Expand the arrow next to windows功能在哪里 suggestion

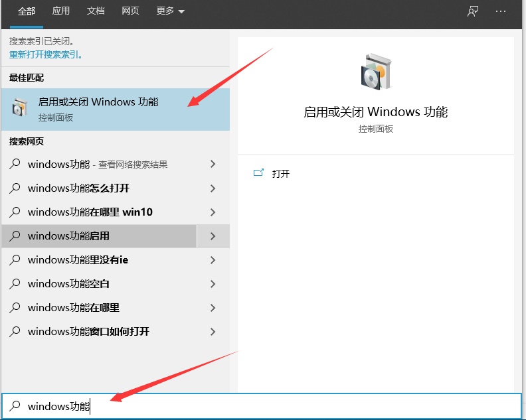[213, 308]
